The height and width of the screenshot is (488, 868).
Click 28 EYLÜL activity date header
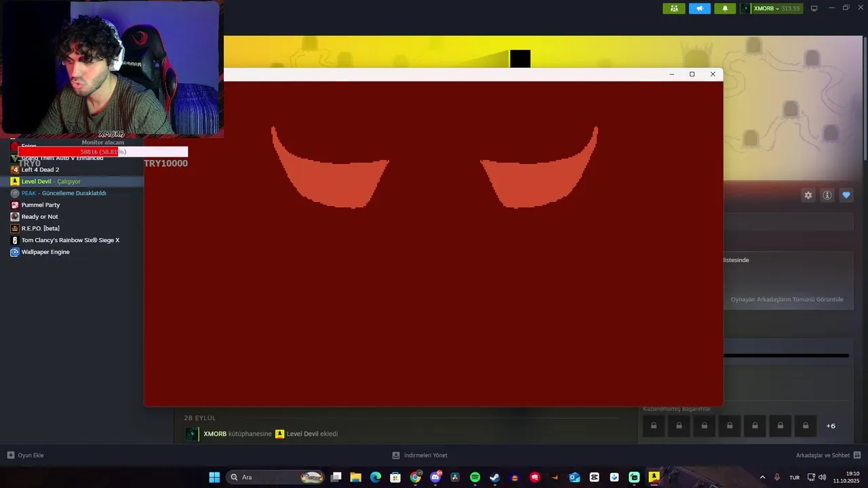pyautogui.click(x=199, y=418)
